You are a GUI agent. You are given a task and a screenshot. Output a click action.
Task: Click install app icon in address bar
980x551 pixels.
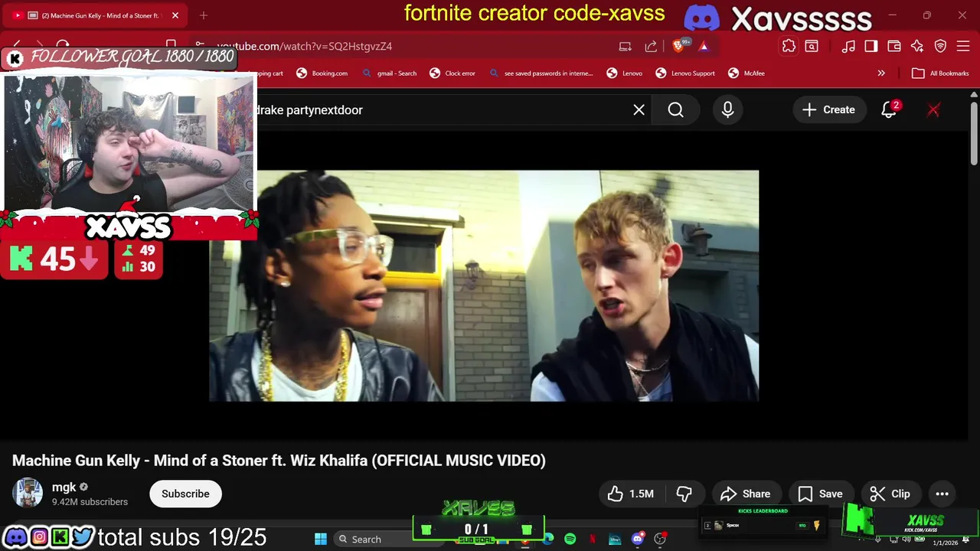(x=626, y=46)
